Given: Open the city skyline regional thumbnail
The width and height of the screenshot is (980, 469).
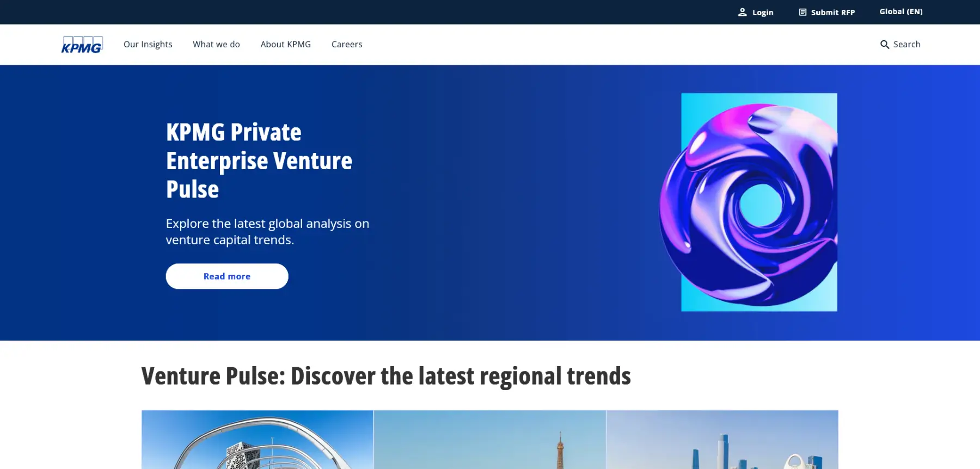Looking at the screenshot, I should point(722,440).
